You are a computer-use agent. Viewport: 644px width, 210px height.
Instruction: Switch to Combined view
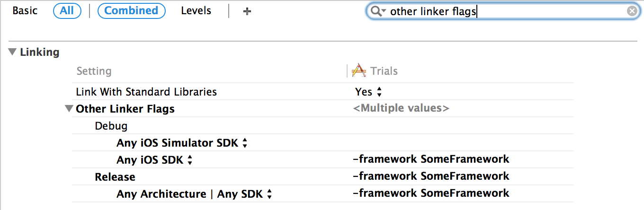tap(131, 11)
